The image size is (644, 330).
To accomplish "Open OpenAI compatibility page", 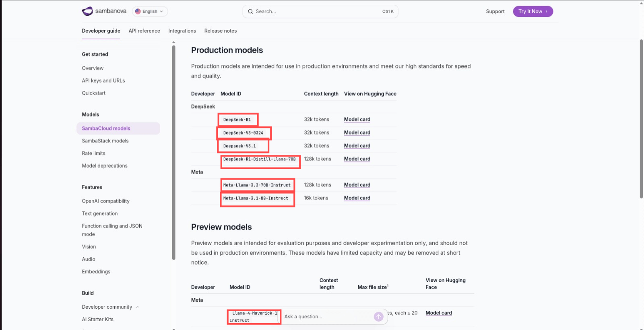I will pos(106,201).
